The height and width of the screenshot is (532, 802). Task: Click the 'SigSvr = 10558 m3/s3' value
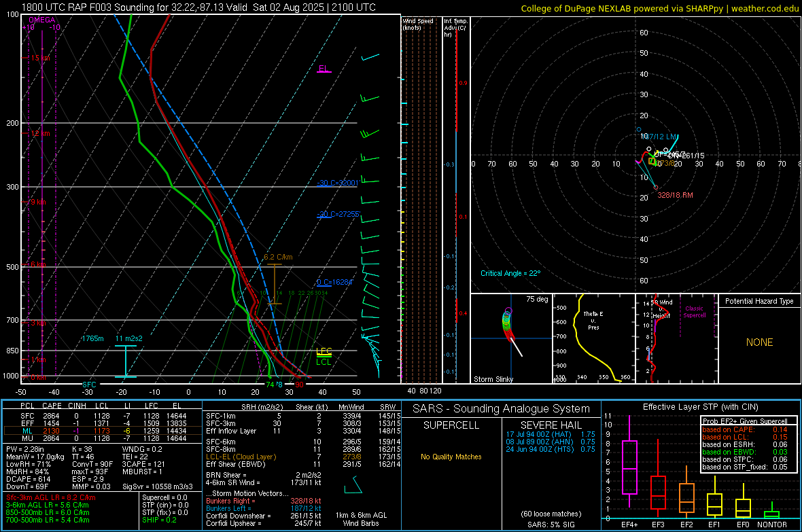(x=158, y=486)
